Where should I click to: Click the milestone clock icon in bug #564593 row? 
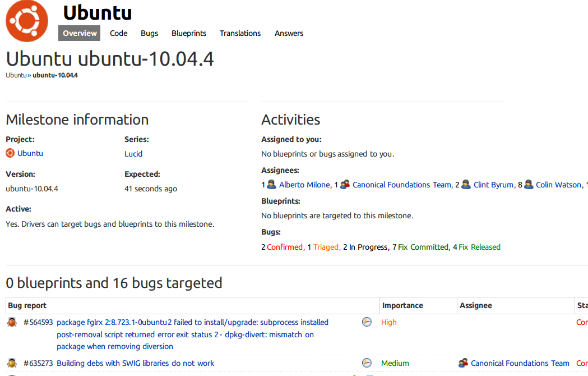point(367,322)
